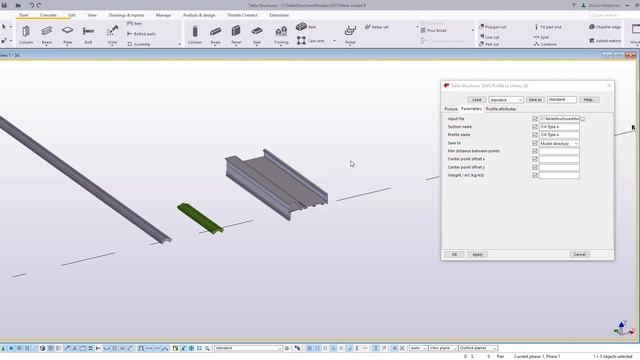This screenshot has width=640, height=360.
Task: Click the Save icon in title bar
Action: pyautogui.click(x=4, y=5)
